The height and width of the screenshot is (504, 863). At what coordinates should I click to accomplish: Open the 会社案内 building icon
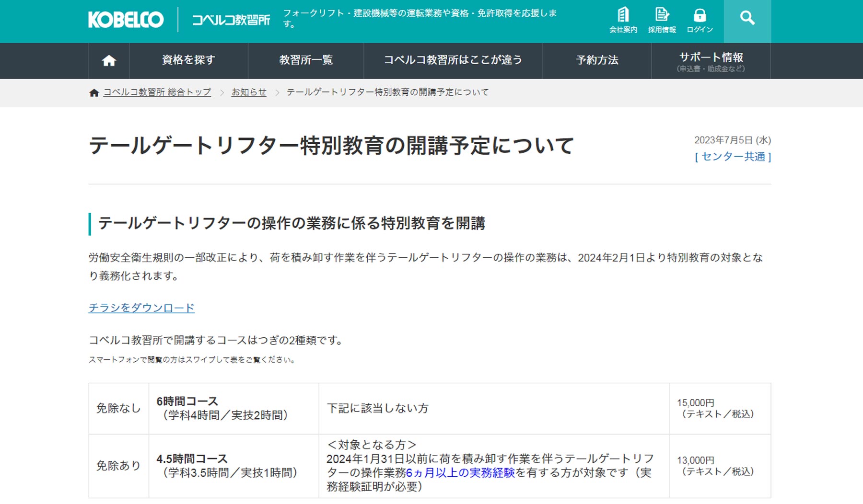623,20
